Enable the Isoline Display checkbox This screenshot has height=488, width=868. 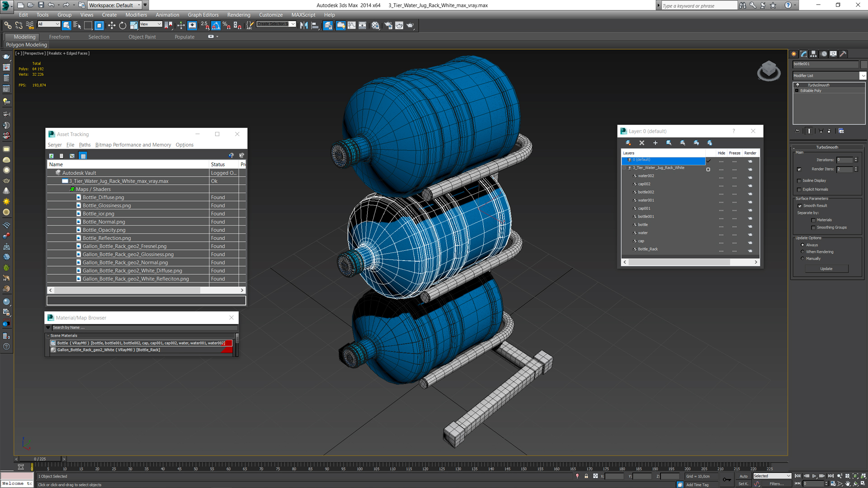799,181
